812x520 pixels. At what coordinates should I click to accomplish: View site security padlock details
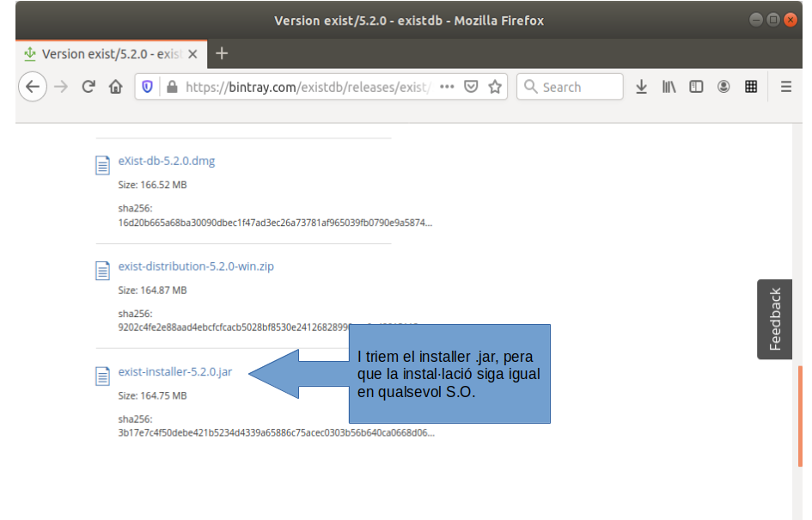click(172, 87)
